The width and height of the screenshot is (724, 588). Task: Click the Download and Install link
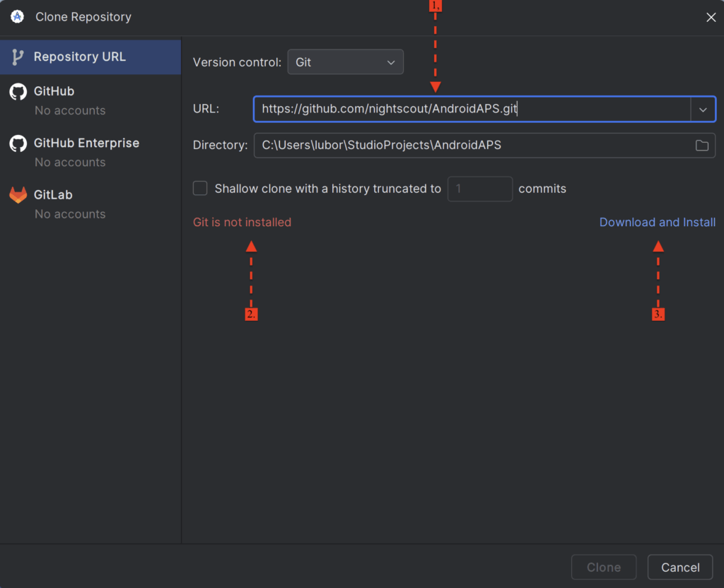[657, 222]
